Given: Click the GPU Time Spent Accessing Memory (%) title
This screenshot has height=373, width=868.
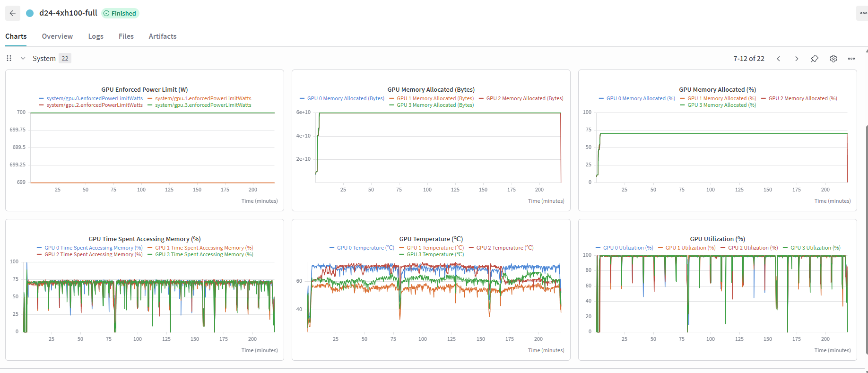Looking at the screenshot, I should tap(145, 239).
